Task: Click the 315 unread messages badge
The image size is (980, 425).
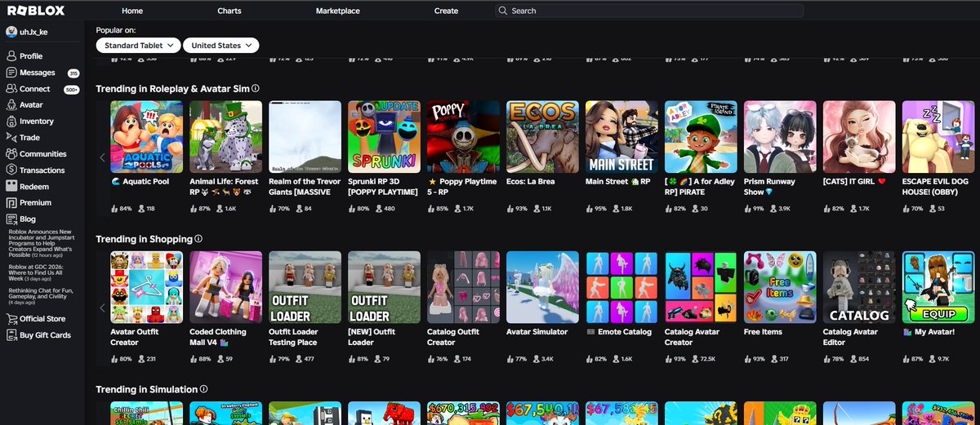Action: (73, 73)
